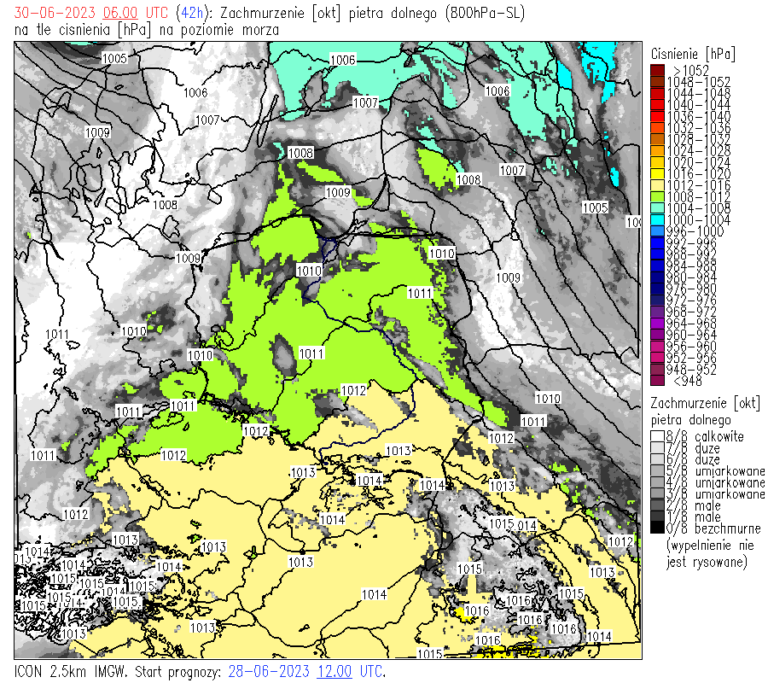Pick the 1004-1008 aquamarine legend swatch
The width and height of the screenshot is (768, 683).
tap(657, 208)
